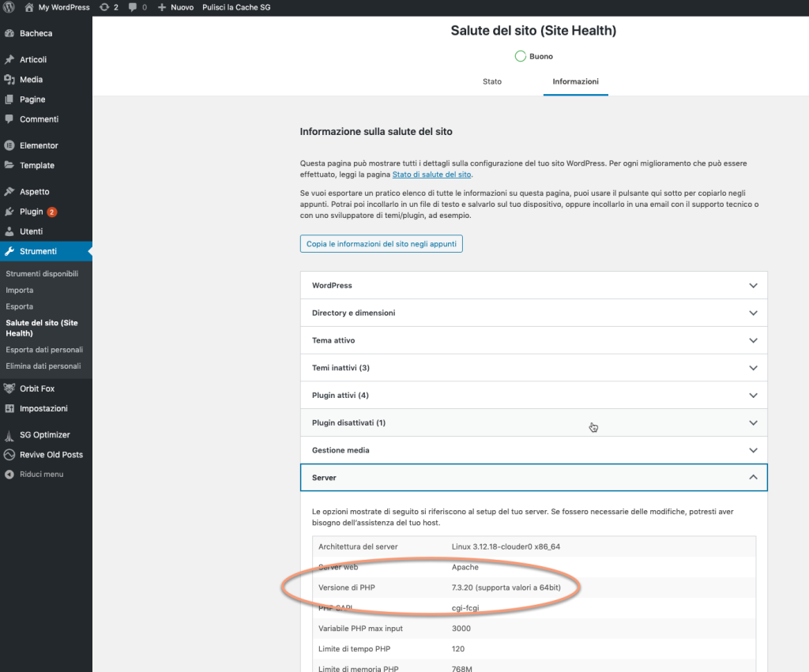Click Nuovo in the admin bar
Viewport: 809px width, 672px height.
point(182,7)
